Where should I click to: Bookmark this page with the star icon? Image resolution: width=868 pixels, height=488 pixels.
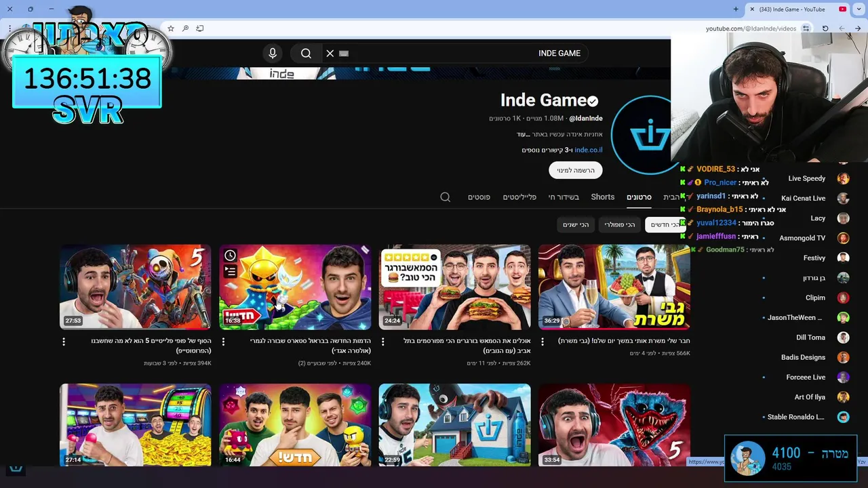click(171, 28)
